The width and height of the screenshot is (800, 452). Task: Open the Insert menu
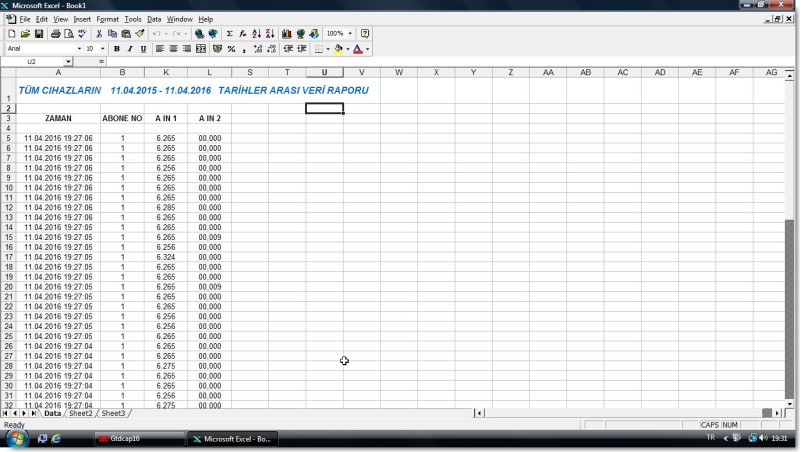click(82, 19)
